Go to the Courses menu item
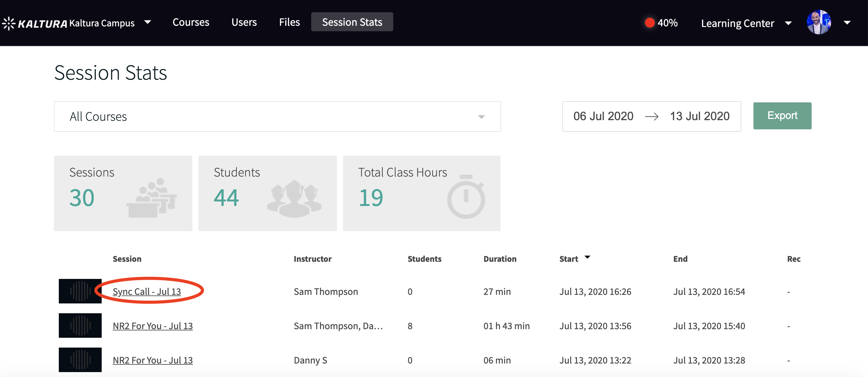Viewport: 868px width, 377px height. click(191, 22)
